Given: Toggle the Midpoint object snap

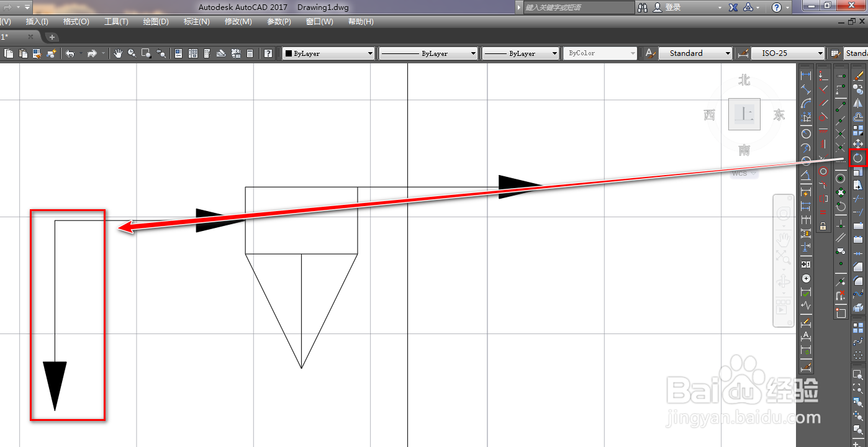Looking at the screenshot, I should 840,119.
